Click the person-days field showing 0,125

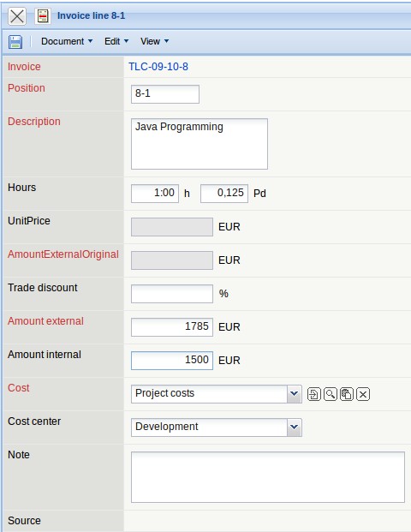[x=224, y=194]
